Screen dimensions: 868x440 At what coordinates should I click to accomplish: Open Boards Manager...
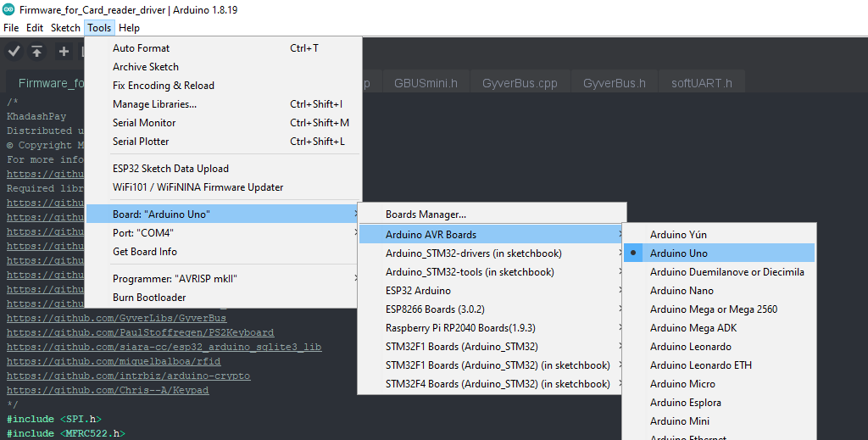tap(492, 214)
